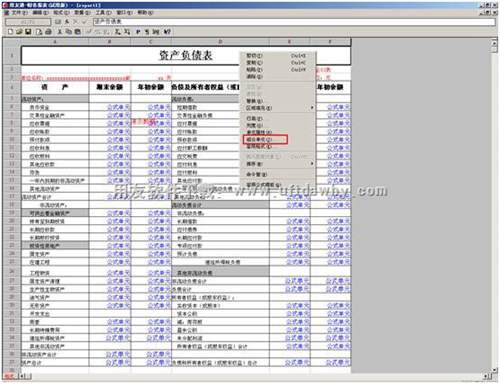Select row 1 header

[x=12, y=55]
